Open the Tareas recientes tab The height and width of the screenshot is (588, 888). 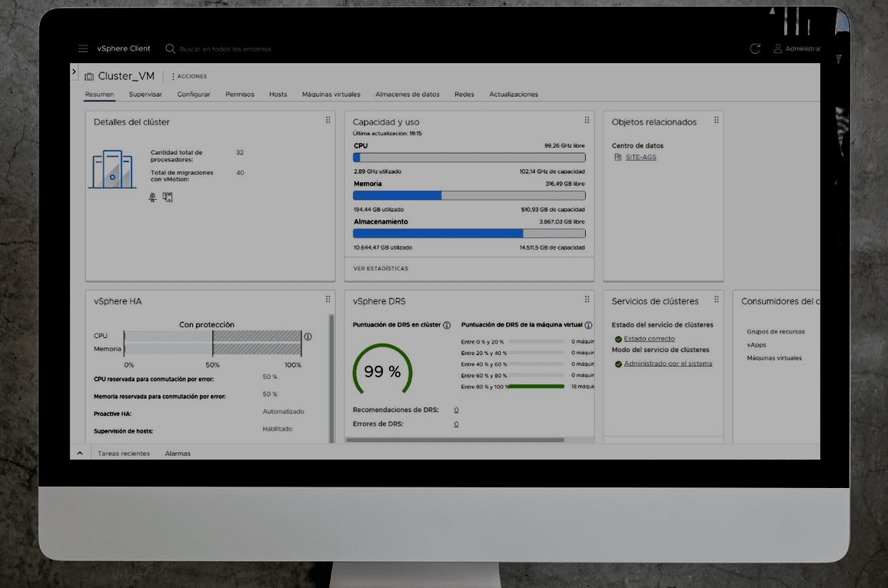[124, 454]
